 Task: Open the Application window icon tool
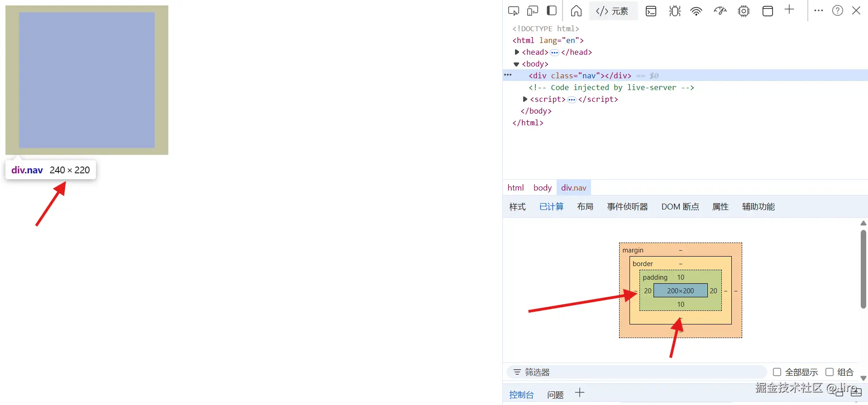[768, 11]
